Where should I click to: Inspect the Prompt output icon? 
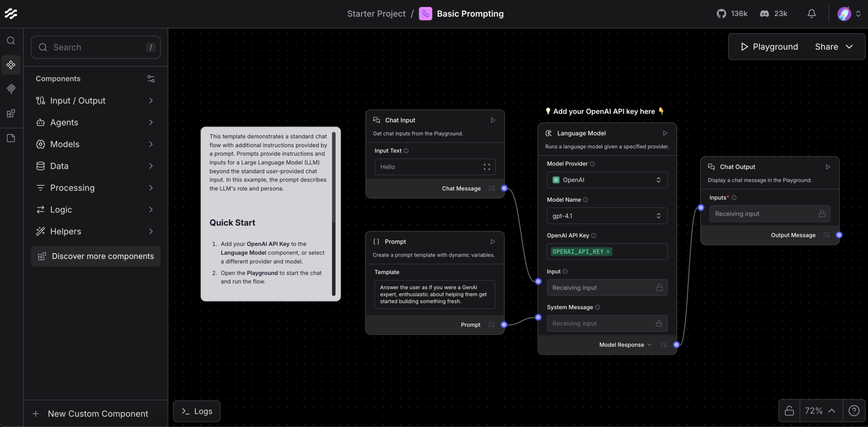[x=491, y=325]
